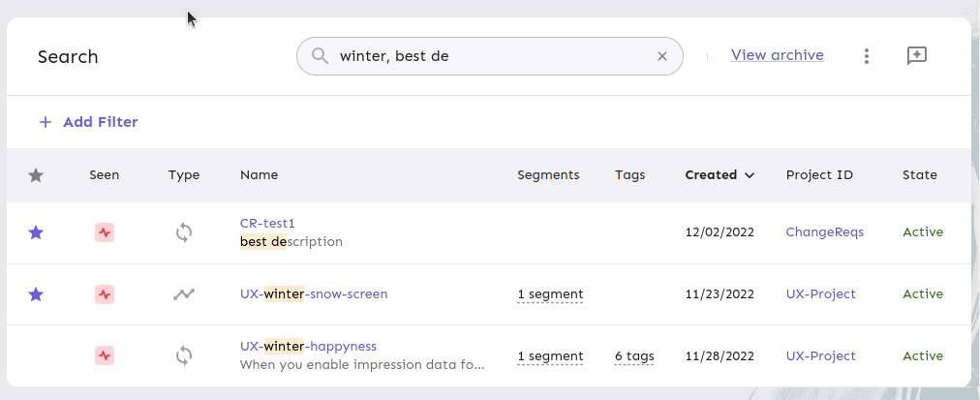980x400 pixels.
Task: Clear the search field text
Action: coord(662,56)
